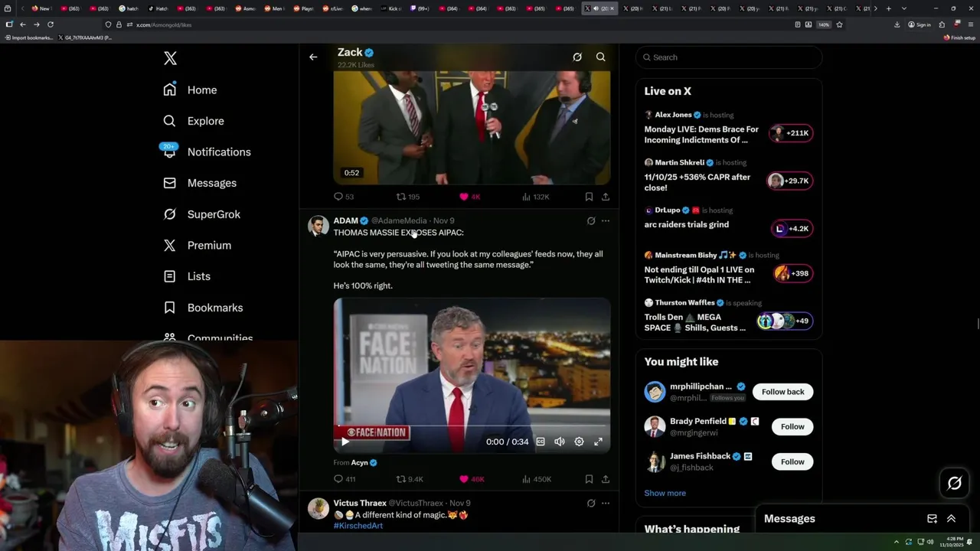Click Grok icon in Zack profile header

point(577,57)
